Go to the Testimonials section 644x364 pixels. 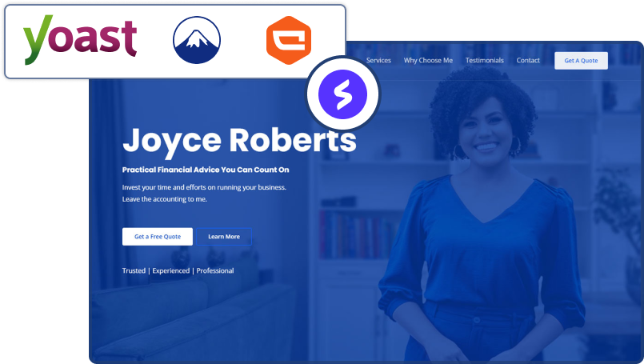[x=485, y=60]
